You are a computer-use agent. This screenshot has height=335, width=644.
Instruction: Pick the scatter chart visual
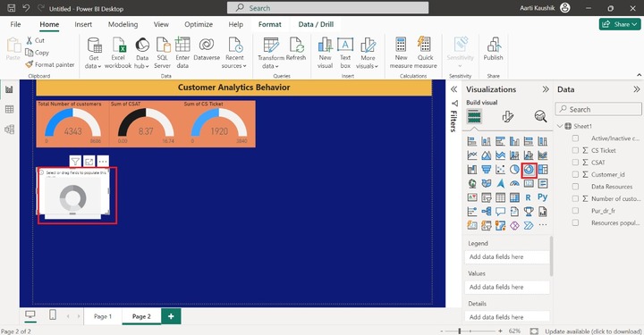(500, 170)
